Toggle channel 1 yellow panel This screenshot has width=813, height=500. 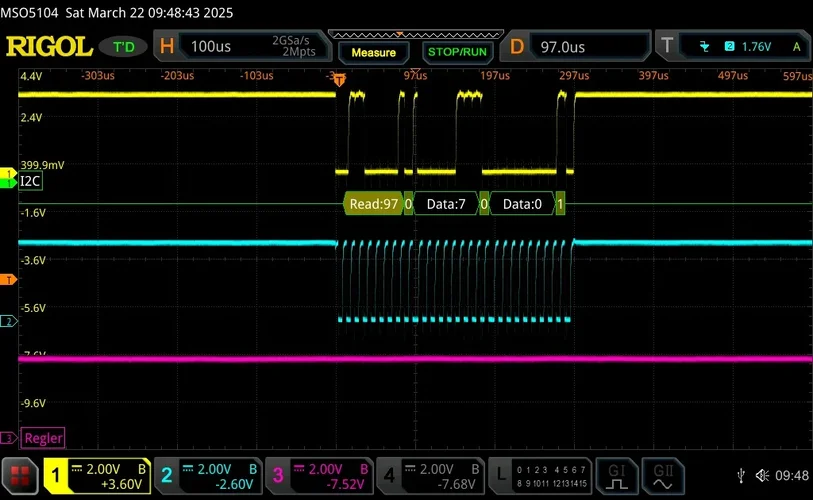point(99,475)
